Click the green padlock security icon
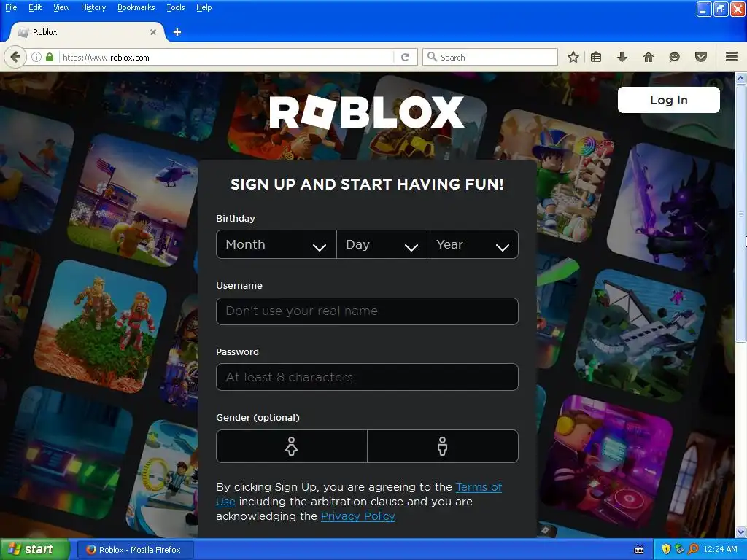The height and width of the screenshot is (560, 747). point(50,57)
